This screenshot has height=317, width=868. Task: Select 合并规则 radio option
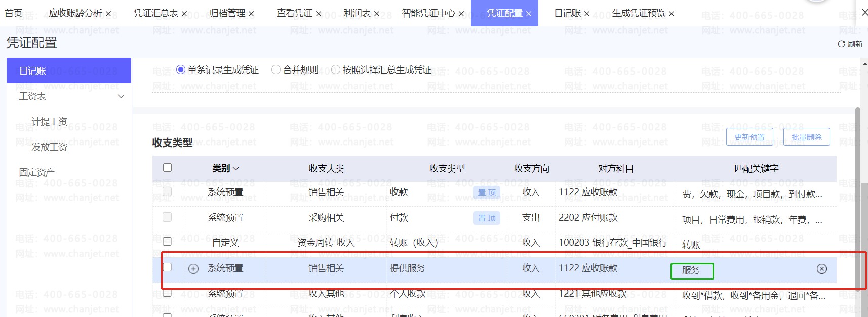pyautogui.click(x=276, y=69)
